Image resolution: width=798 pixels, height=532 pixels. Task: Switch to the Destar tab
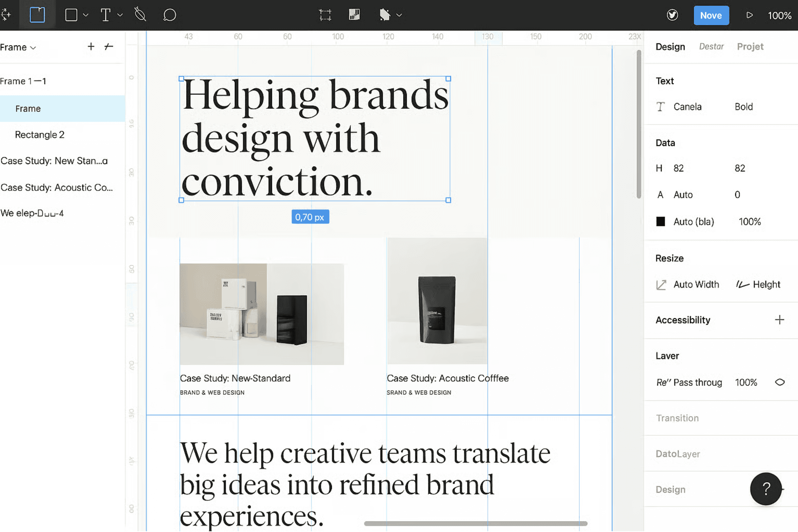coord(711,46)
